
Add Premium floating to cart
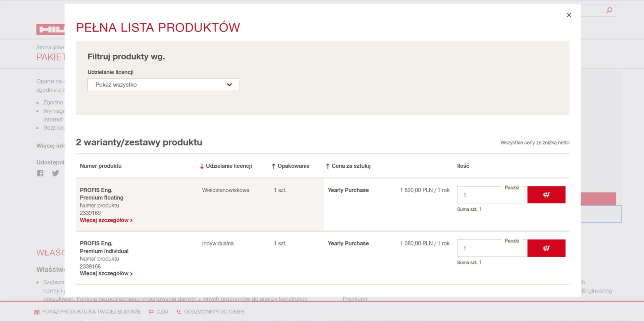(546, 195)
